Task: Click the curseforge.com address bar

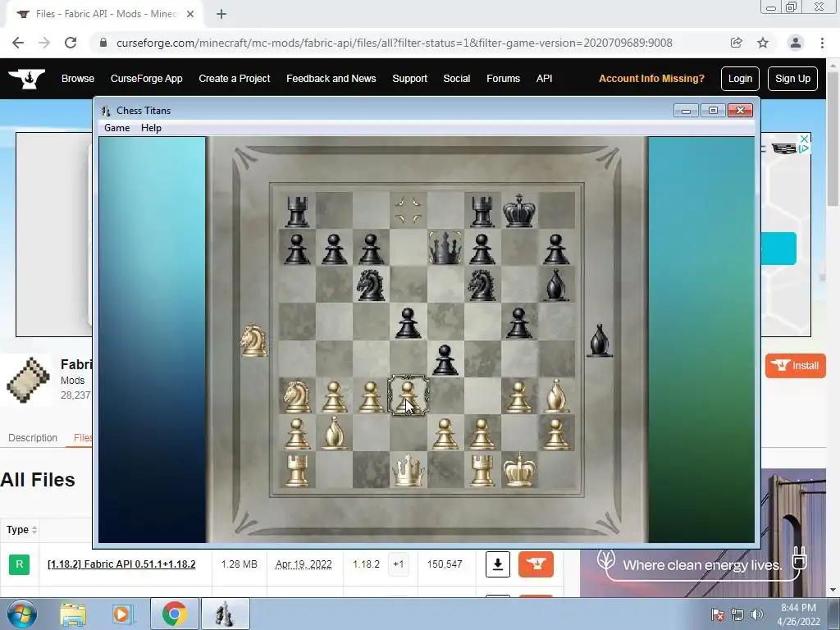Action: pos(394,43)
